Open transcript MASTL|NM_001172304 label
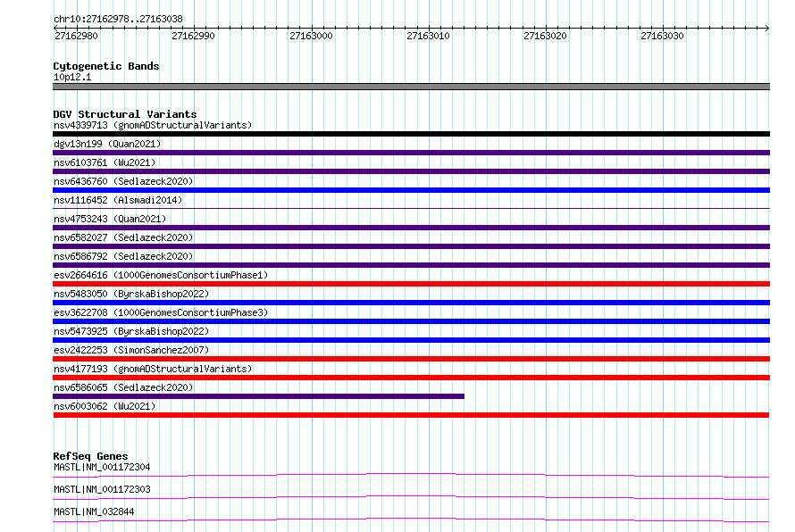 point(102,467)
